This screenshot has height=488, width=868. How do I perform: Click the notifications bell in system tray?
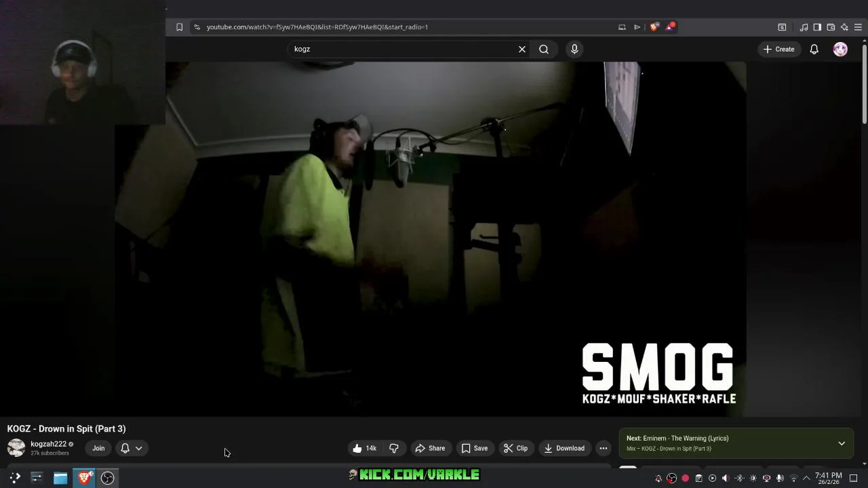point(658,479)
